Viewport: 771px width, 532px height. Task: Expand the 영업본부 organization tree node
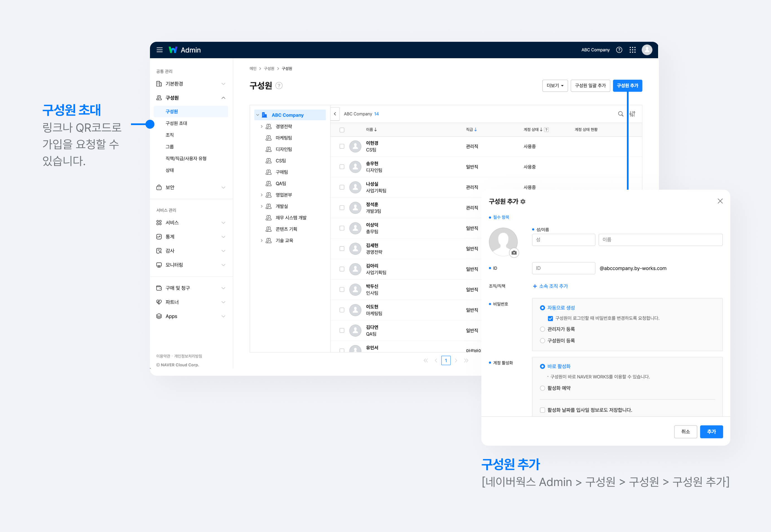point(261,195)
